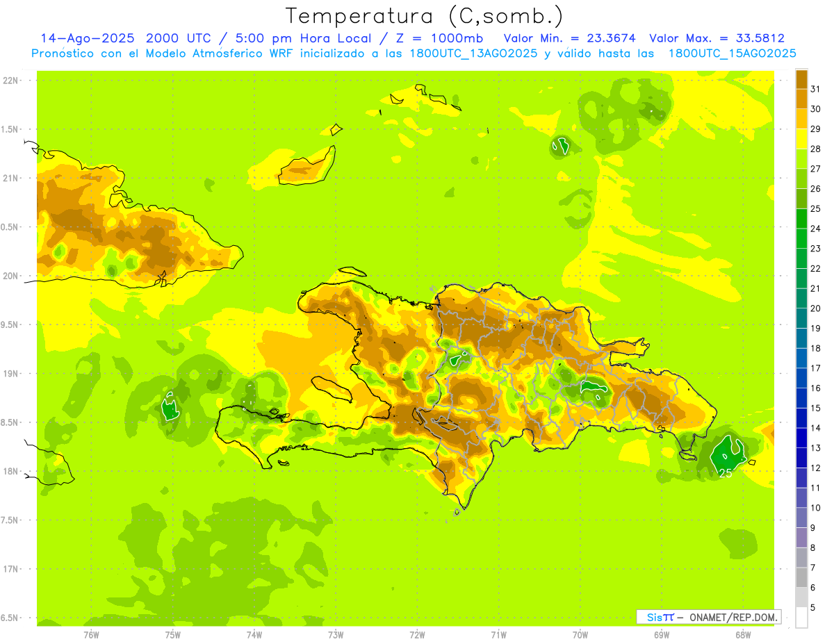Click the 'Valor Min. = 23.3674' value
Viewport: 834px width, 644px height.
(x=569, y=38)
